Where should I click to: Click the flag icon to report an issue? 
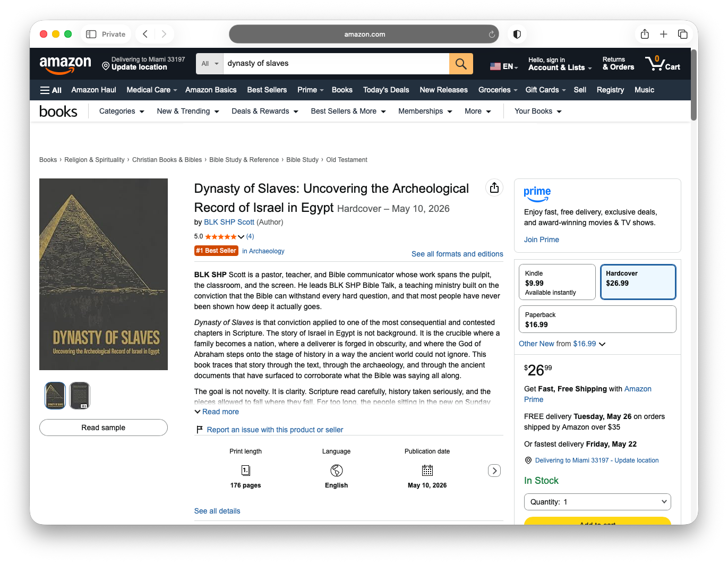click(x=200, y=430)
